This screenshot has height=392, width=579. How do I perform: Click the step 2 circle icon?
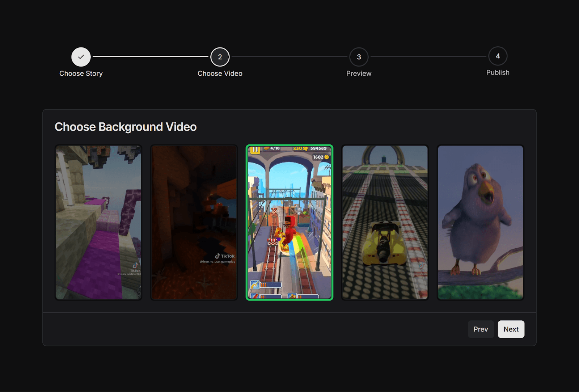pos(220,57)
